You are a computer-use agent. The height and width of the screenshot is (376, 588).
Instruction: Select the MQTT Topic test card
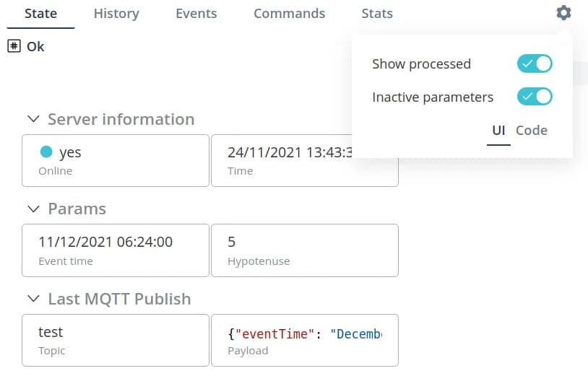click(x=116, y=340)
